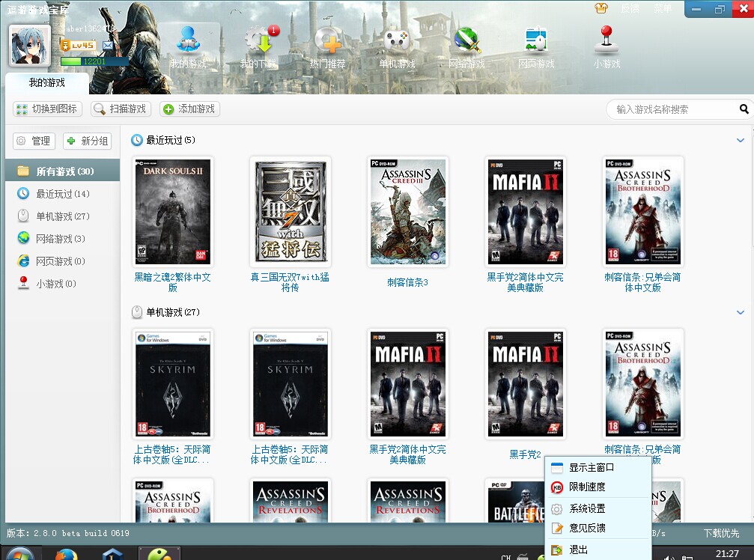Screen dimensions: 754x560
Task: Click 扫描游戏 button
Action: tap(121, 109)
